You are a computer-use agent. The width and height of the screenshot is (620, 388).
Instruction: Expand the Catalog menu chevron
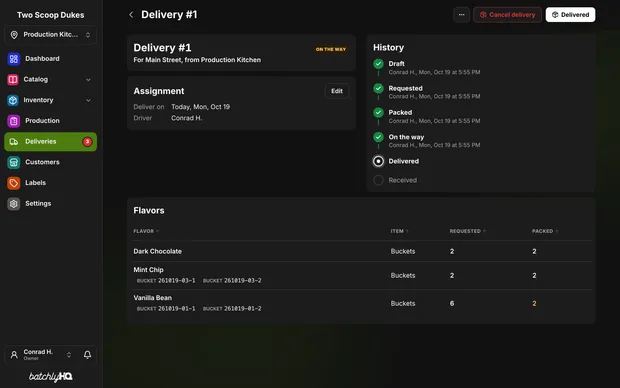[88, 79]
